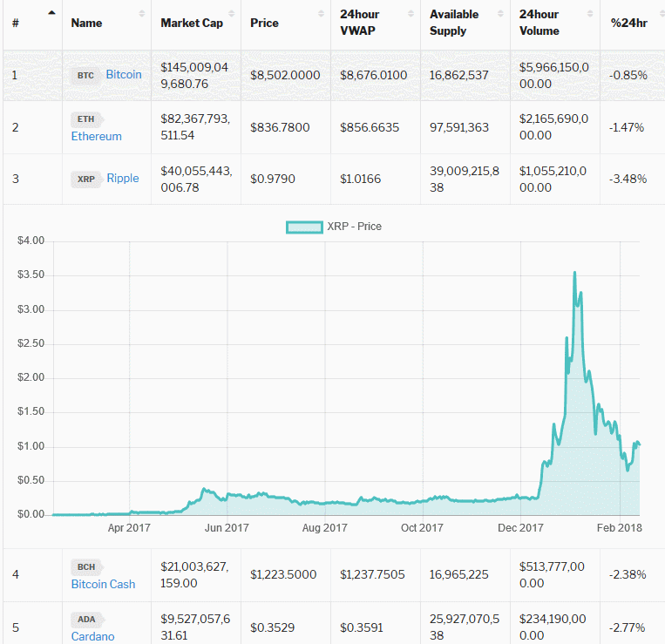Viewport: 665px width, 644px height.
Task: Click Ripple market cap $40,055,443,006.78
Action: click(196, 180)
